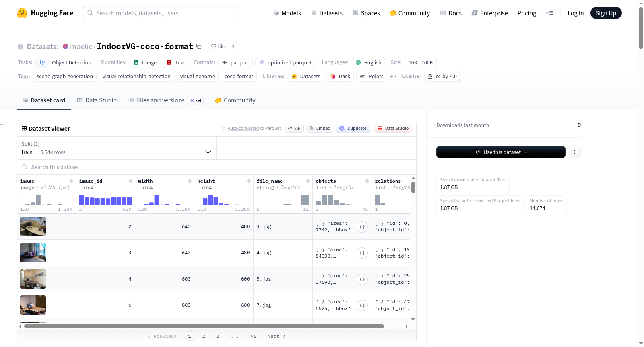This screenshot has width=644, height=347.
Task: Click the Hugging Face logo icon
Action: 22,13
